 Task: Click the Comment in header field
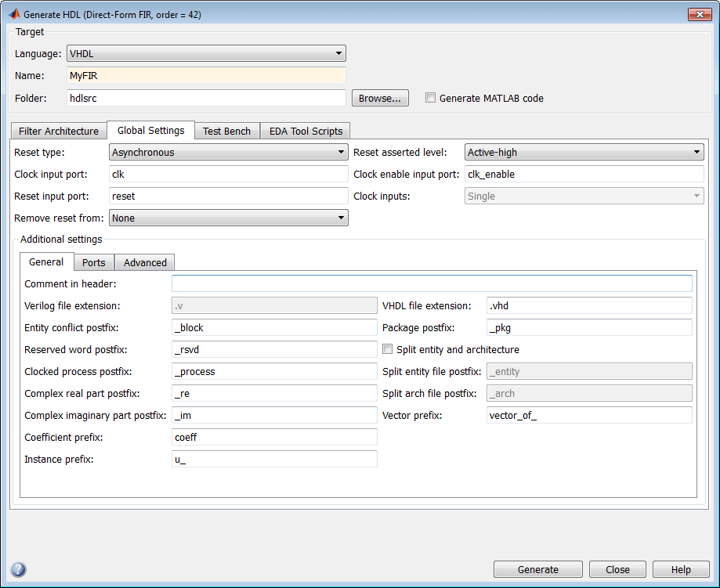pos(432,283)
